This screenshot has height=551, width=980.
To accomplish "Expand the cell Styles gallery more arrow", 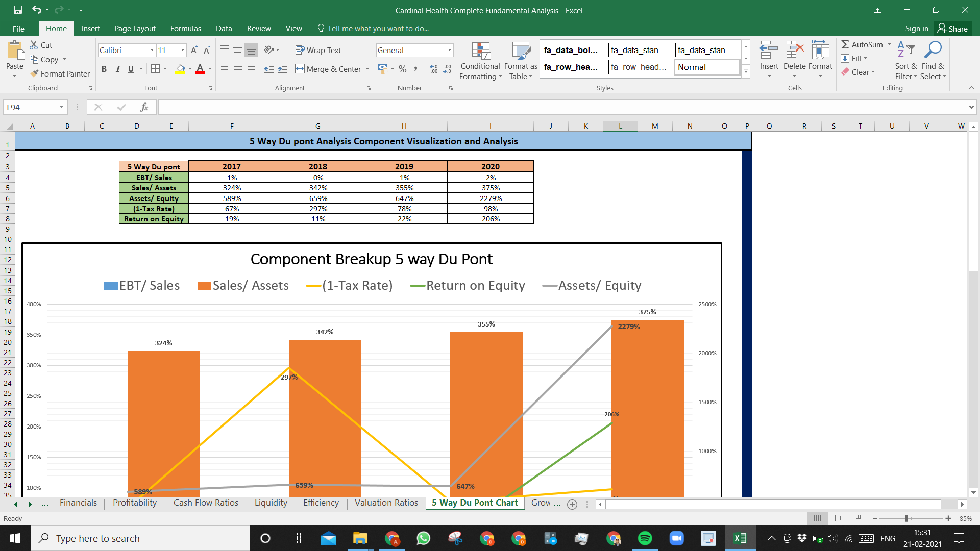I will coord(746,71).
